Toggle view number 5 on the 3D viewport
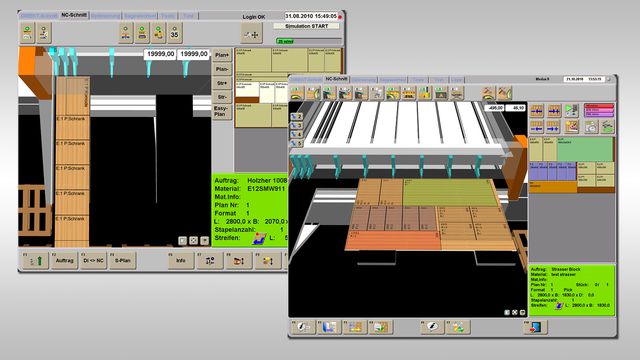This screenshot has width=640, height=360. (296, 143)
